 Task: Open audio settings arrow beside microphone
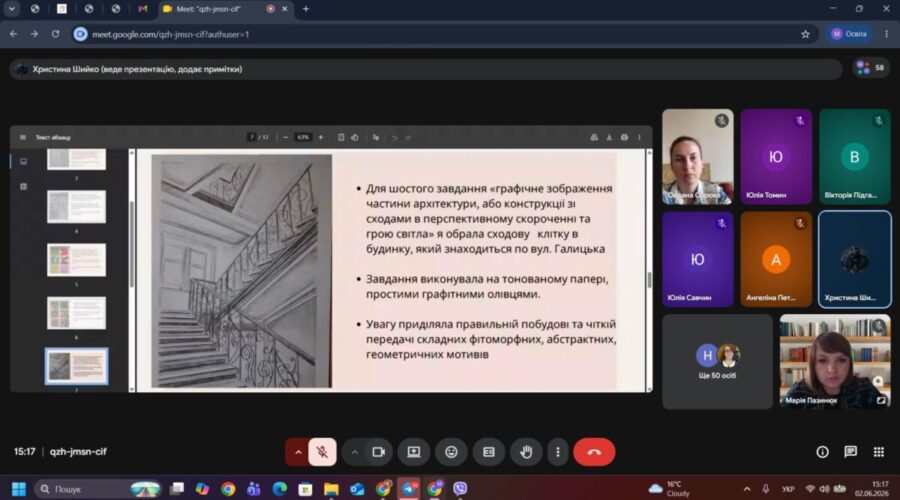click(x=297, y=452)
